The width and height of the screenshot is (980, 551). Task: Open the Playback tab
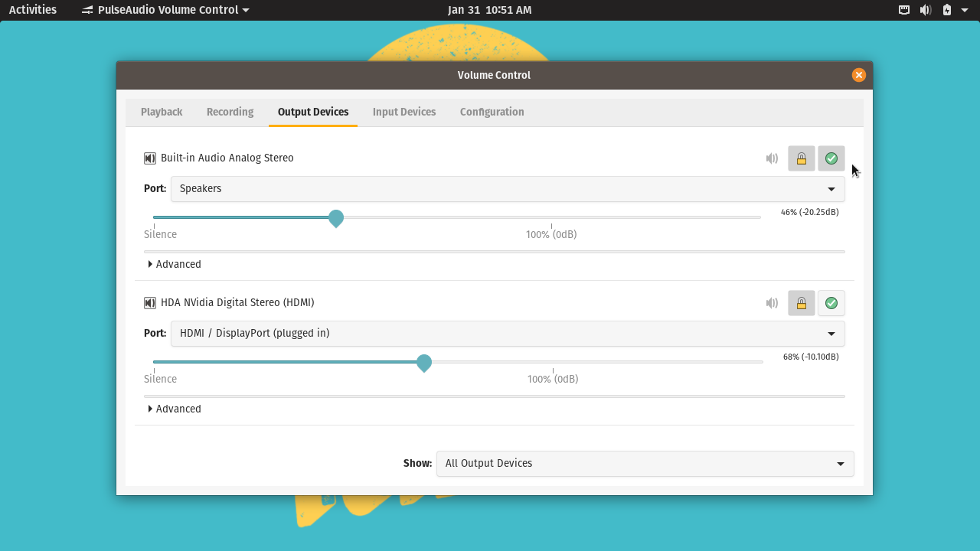[x=161, y=112]
